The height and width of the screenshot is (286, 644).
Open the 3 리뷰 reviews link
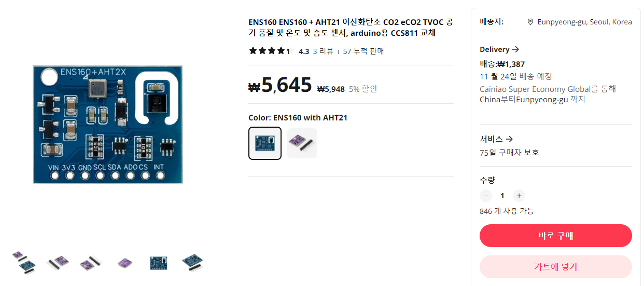point(323,51)
